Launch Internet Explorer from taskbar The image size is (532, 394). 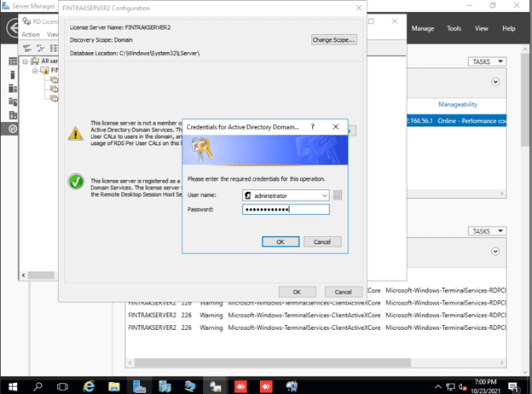[x=89, y=386]
